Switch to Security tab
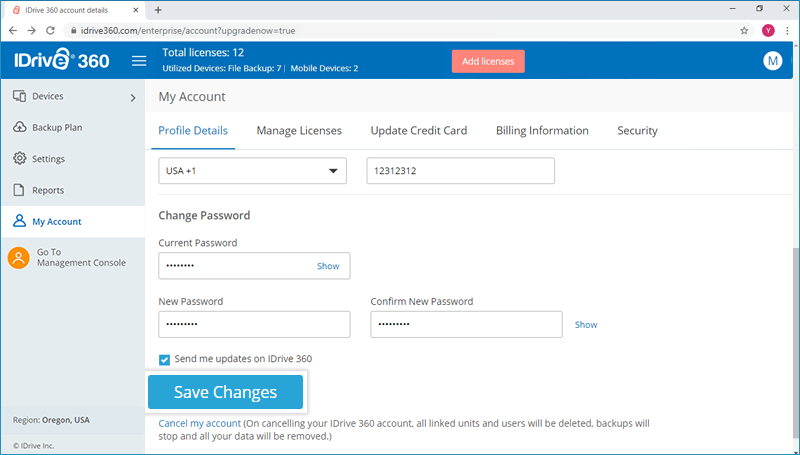The image size is (800, 455). (x=637, y=131)
